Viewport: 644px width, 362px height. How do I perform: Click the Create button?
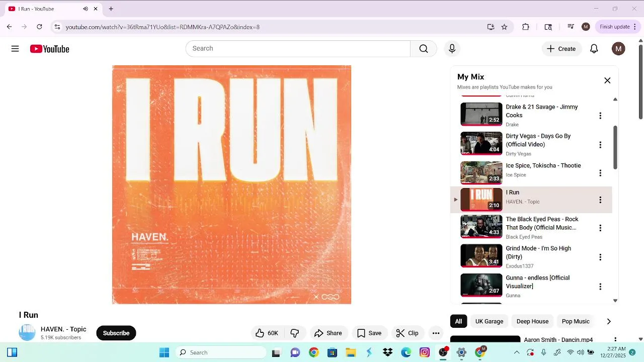click(561, 49)
